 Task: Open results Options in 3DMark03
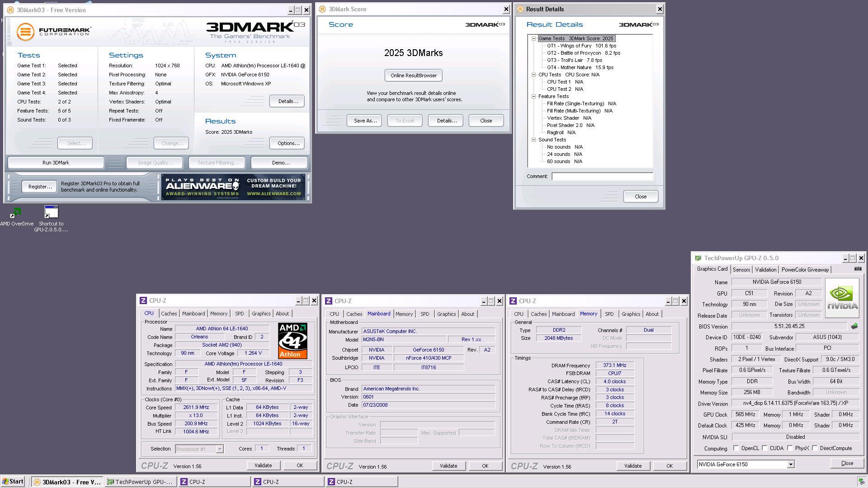(x=288, y=143)
